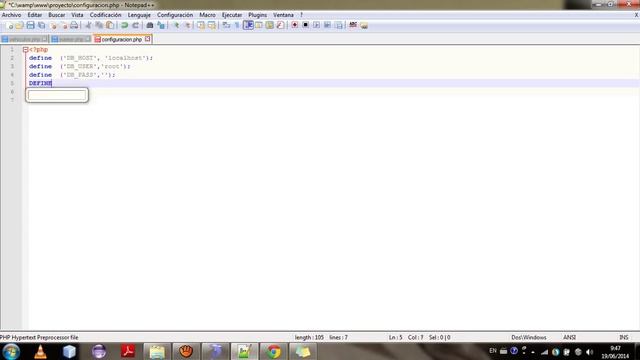Open the Ventana menu
Screen dimensions: 640x360
point(283,15)
